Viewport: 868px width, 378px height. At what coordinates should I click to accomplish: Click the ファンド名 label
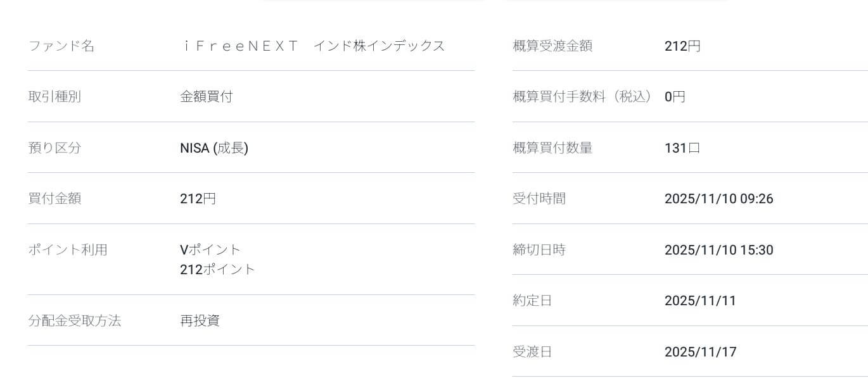tap(61, 46)
